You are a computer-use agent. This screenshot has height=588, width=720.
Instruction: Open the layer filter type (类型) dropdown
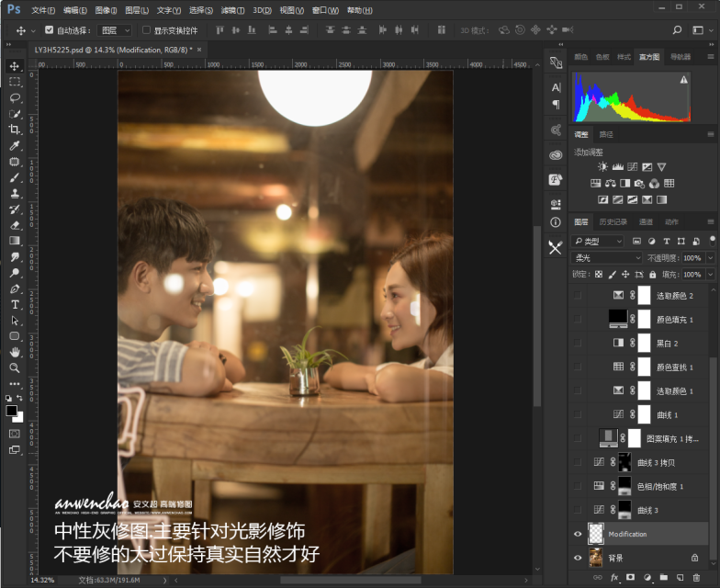(x=597, y=241)
